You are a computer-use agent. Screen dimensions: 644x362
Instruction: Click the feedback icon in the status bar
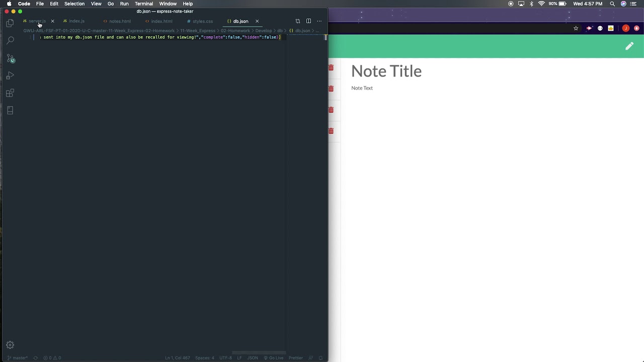pyautogui.click(x=311, y=358)
